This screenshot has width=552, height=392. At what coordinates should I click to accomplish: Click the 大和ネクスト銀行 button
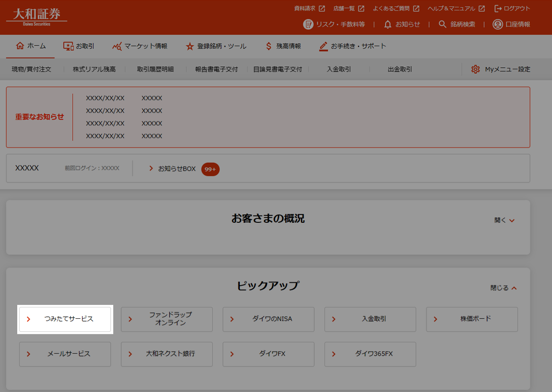167,355
